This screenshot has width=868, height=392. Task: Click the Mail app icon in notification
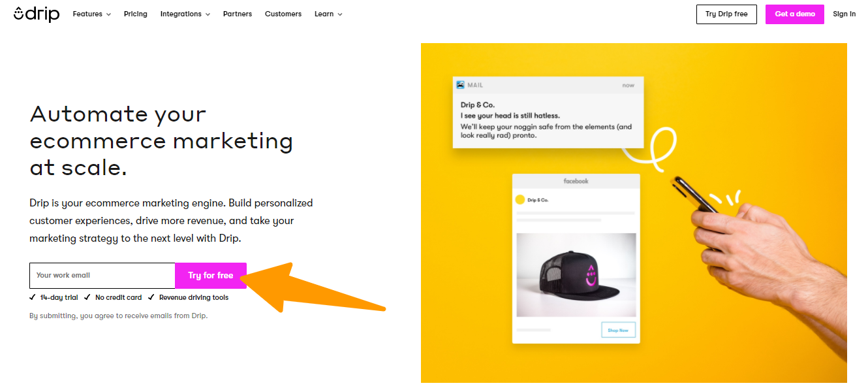click(461, 85)
